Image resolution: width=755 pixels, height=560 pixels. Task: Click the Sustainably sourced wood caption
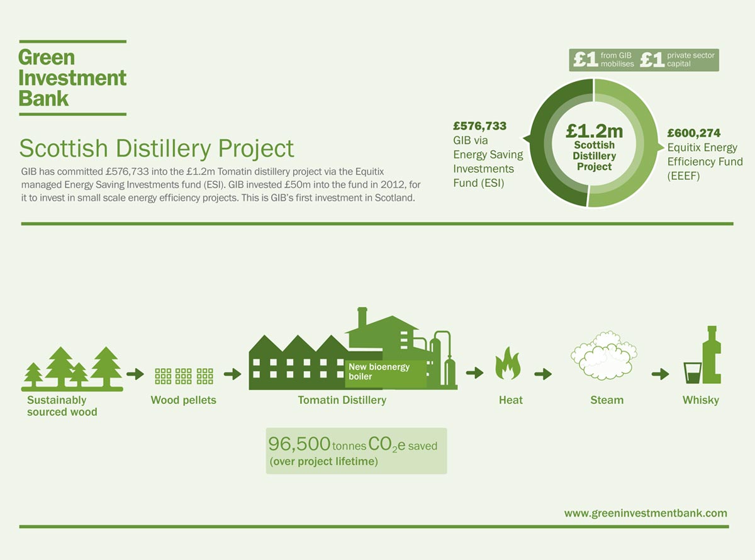pos(62,406)
